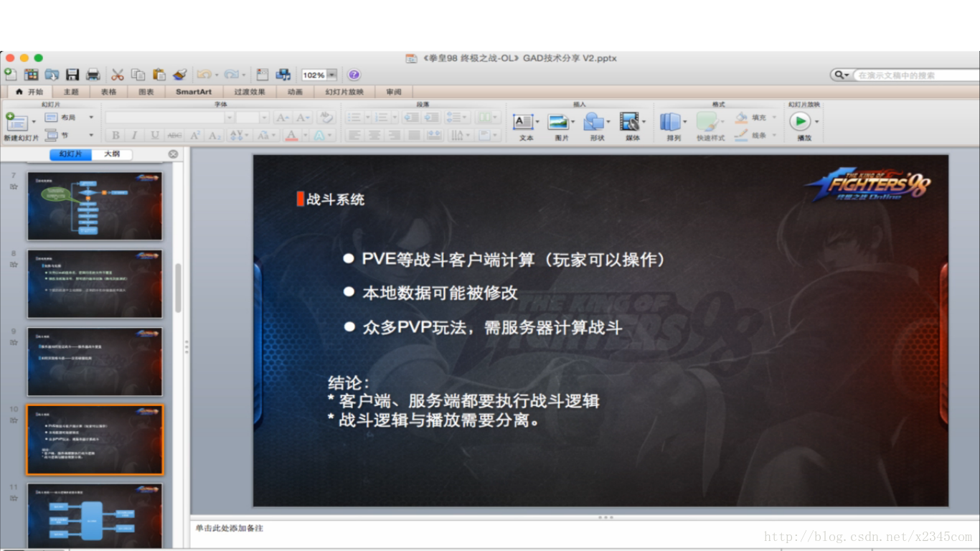Open the media browser icon
Screen dimensions: 980x551
click(283, 75)
